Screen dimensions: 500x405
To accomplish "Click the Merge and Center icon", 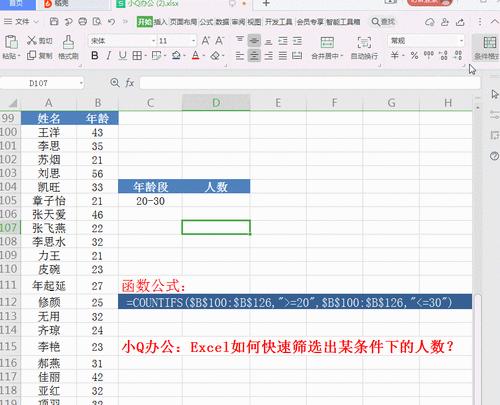I will pos(327,42).
